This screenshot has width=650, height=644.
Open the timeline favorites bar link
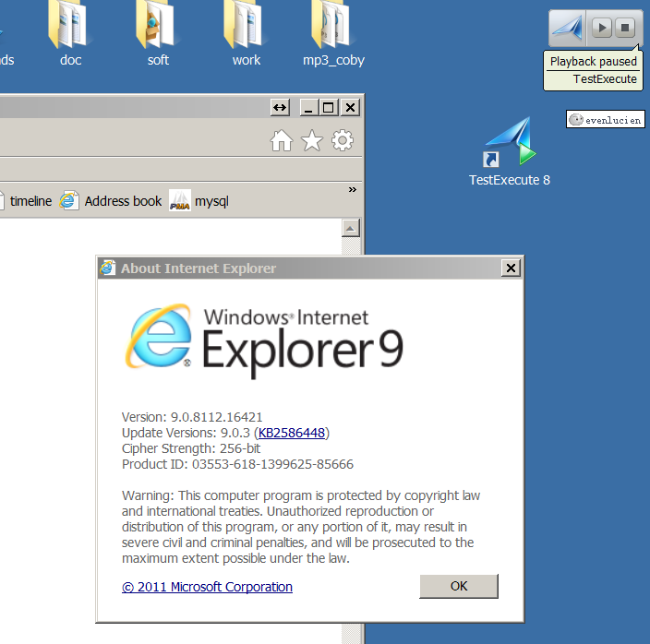26,201
